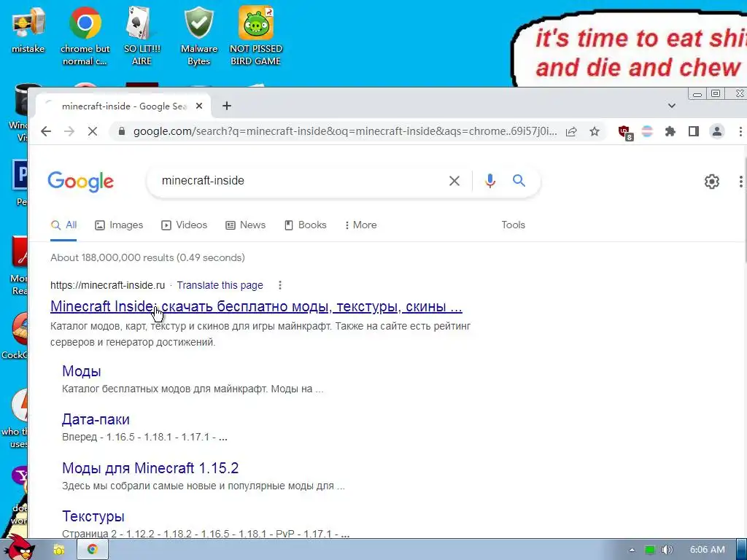Viewport: 747px width, 560px height.
Task: Open Google quick settings gear
Action: coord(712,182)
